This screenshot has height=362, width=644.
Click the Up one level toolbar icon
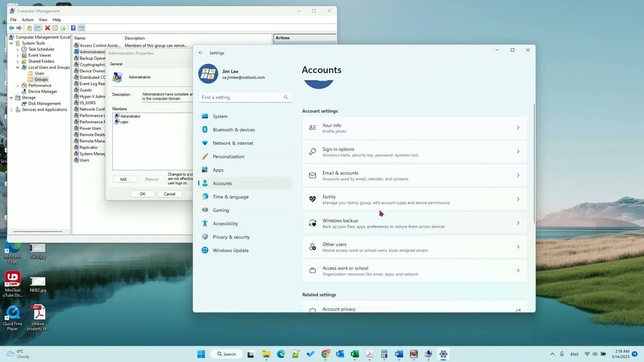(30, 28)
